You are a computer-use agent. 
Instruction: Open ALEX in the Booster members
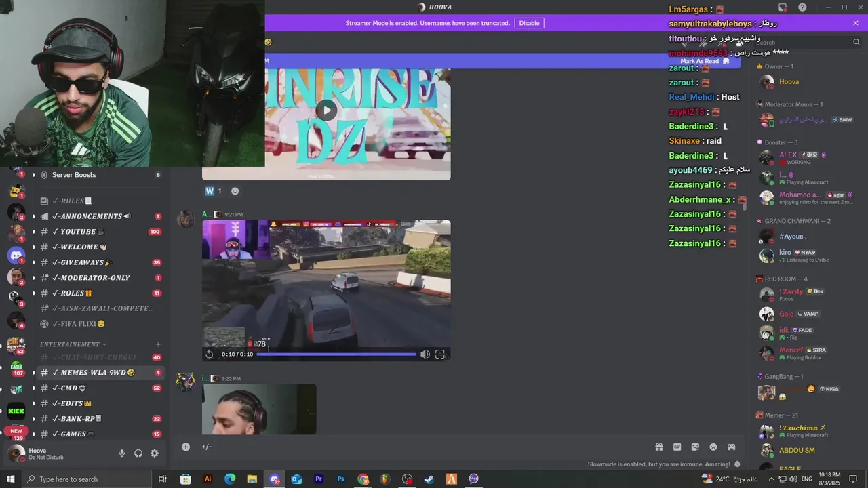[x=807, y=159]
